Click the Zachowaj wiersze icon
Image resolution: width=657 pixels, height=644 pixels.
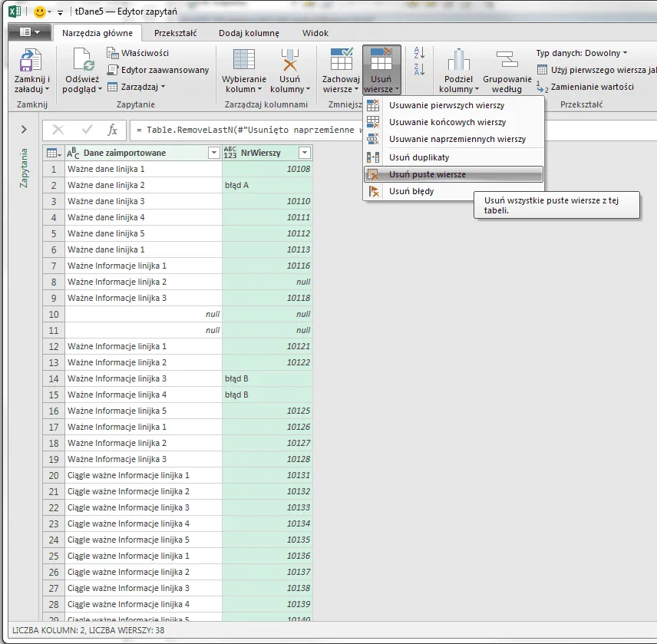(x=342, y=58)
